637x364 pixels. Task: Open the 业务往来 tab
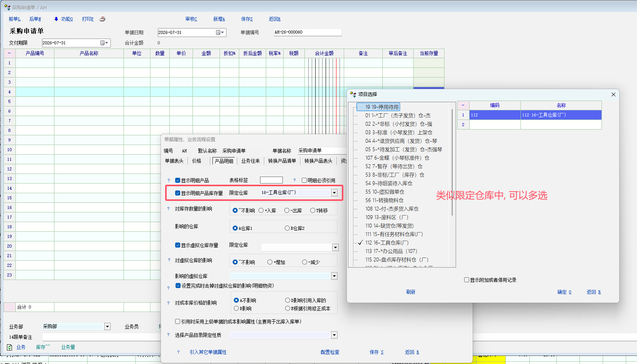251,161
